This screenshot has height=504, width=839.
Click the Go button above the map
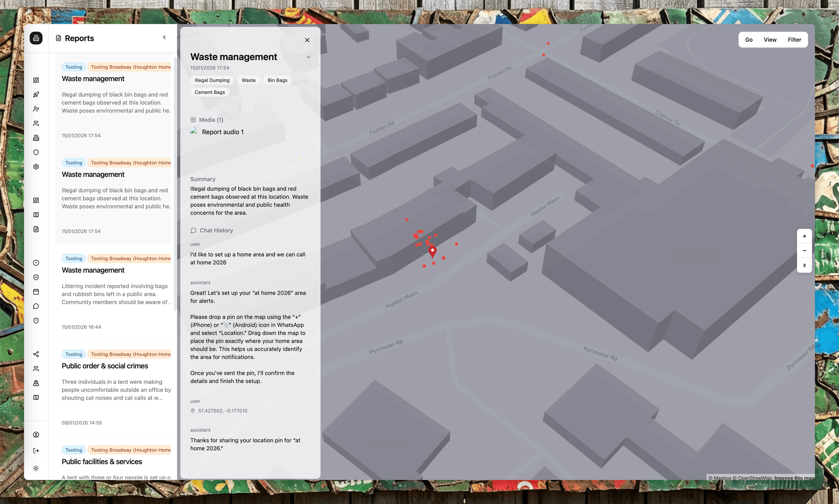point(749,39)
